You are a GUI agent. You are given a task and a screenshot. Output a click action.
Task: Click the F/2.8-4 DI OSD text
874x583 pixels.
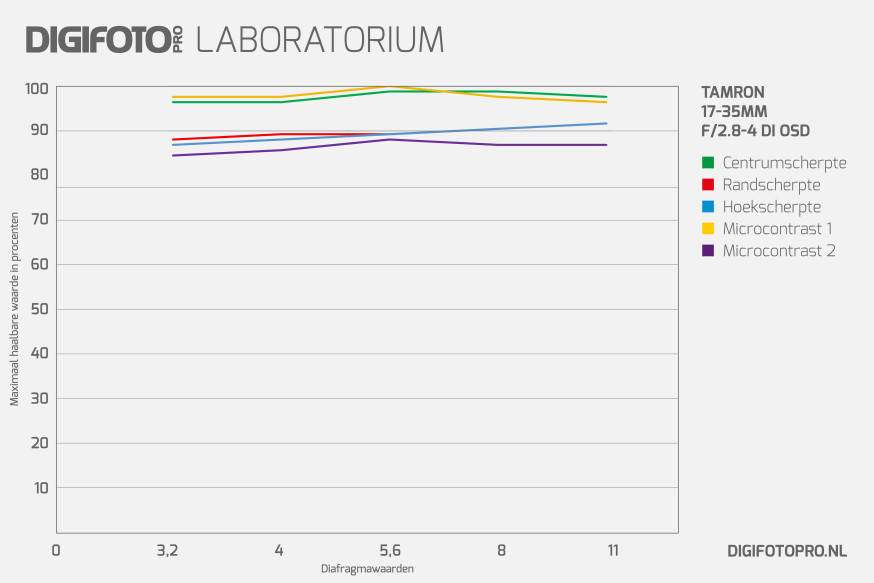[x=755, y=131]
